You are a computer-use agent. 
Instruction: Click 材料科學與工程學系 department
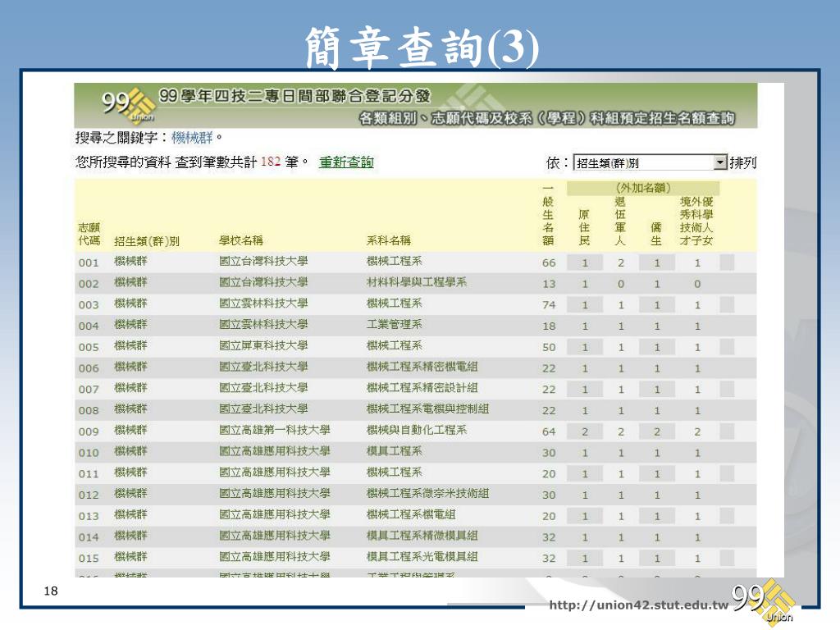[416, 282]
